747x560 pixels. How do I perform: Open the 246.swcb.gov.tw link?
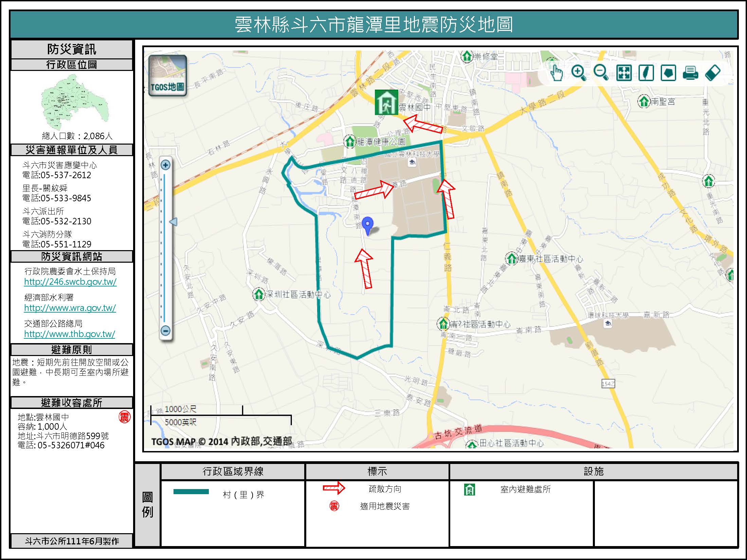point(70,282)
